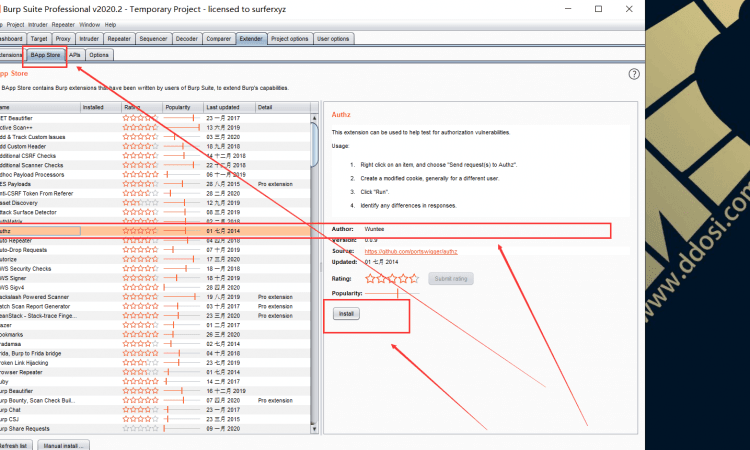This screenshot has width=750, height=450.
Task: Open the User options tab
Action: tap(333, 39)
